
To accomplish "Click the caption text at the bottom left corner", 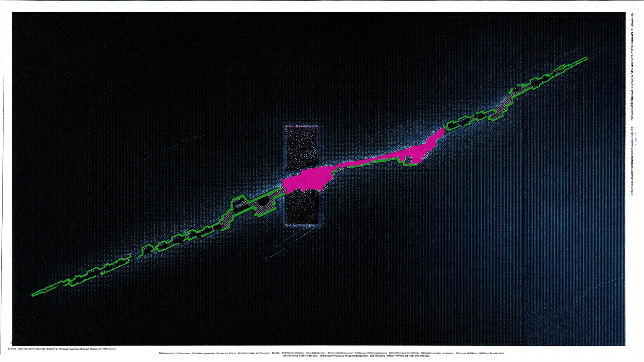I will point(62,349).
